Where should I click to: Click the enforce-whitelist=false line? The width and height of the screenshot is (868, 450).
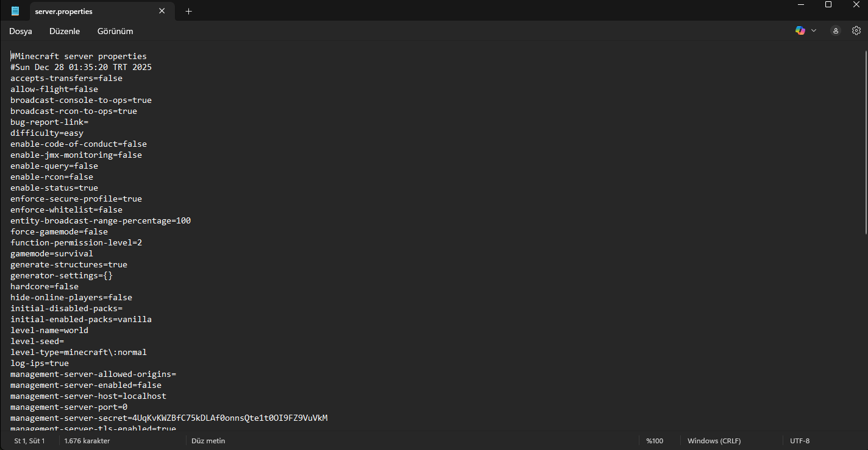click(66, 209)
